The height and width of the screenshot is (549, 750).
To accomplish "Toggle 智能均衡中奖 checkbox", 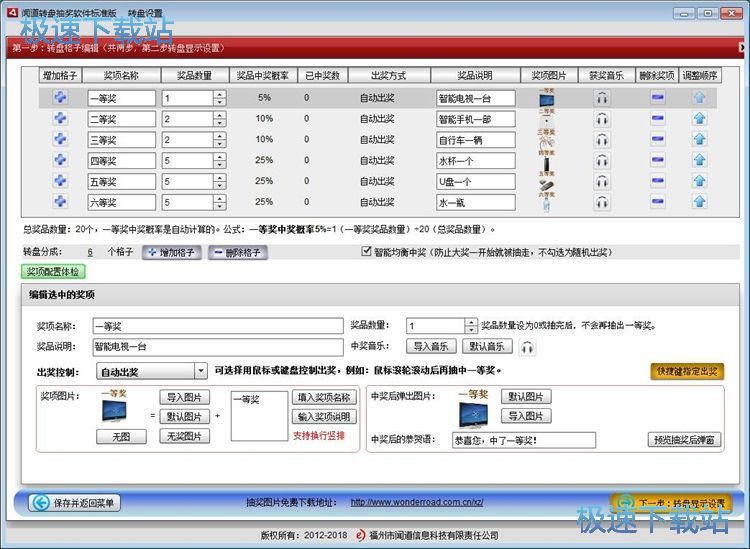I will [x=367, y=252].
